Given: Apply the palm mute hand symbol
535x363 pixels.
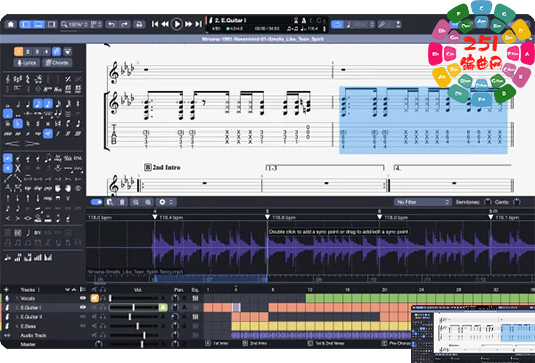Looking at the screenshot, I should click(58, 188).
